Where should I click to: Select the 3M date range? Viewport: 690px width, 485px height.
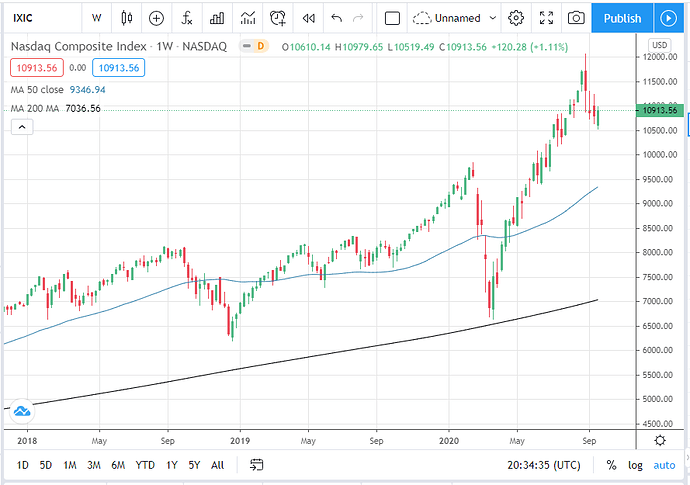click(94, 465)
